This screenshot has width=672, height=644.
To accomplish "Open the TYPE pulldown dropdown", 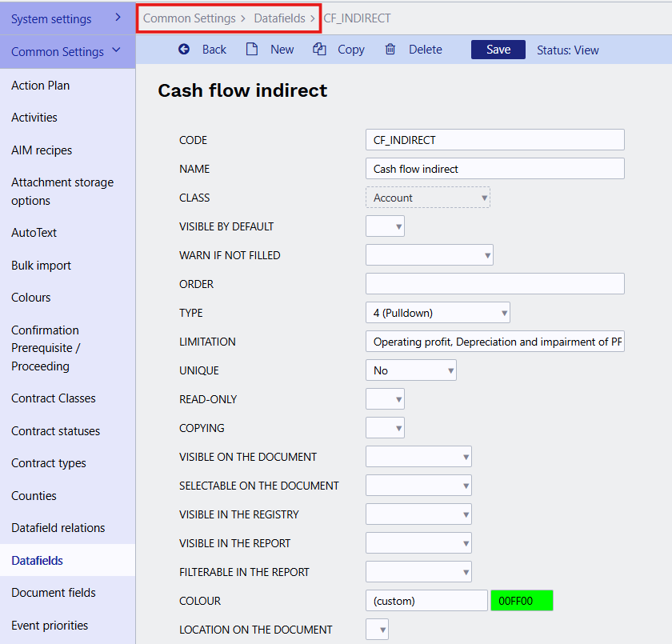I will coord(437,313).
